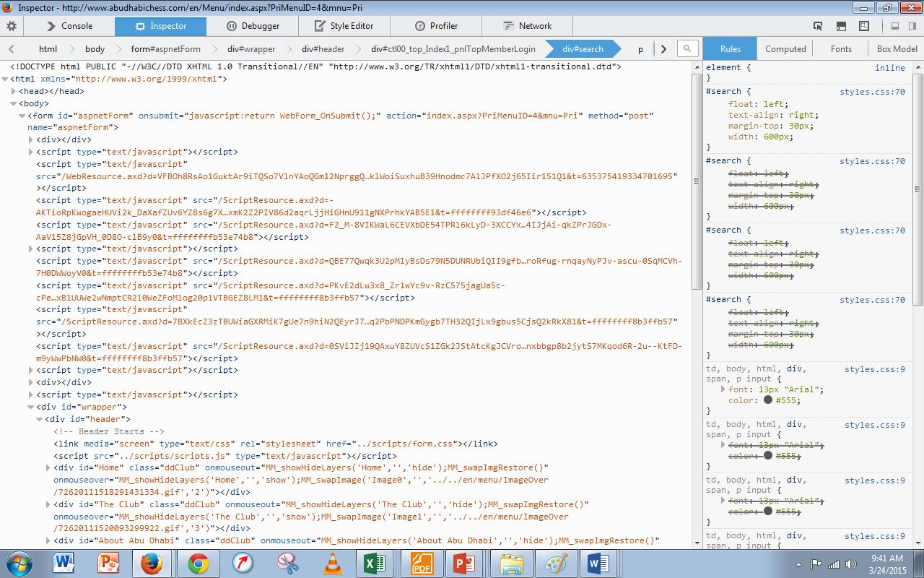Open Excel from the taskbar
The height and width of the screenshot is (578, 924).
pos(375,564)
